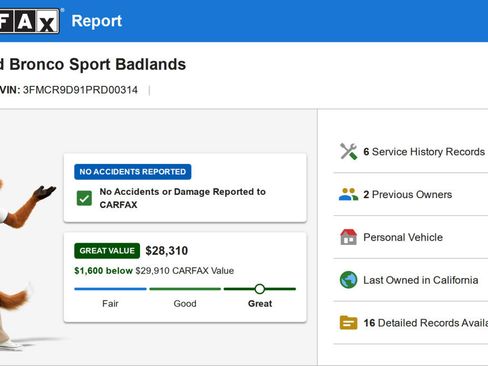Click the $1,600 below text
Screen dimensions: 488x366
pyautogui.click(x=103, y=270)
